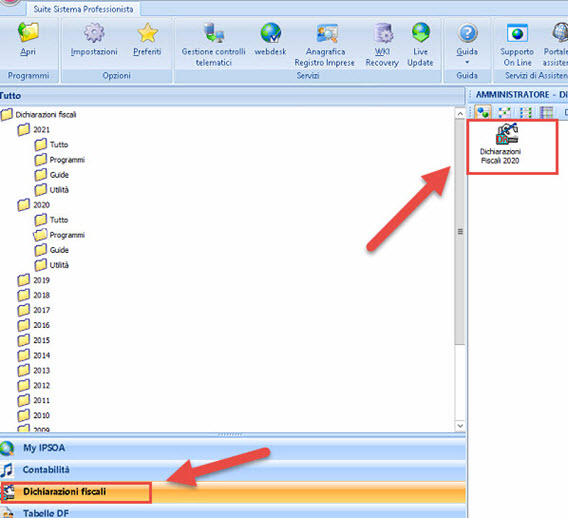Switch to details grid view
The image size is (568, 518).
pos(547,113)
